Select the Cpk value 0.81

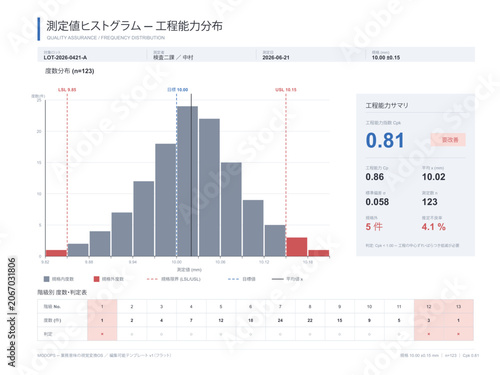click(385, 140)
